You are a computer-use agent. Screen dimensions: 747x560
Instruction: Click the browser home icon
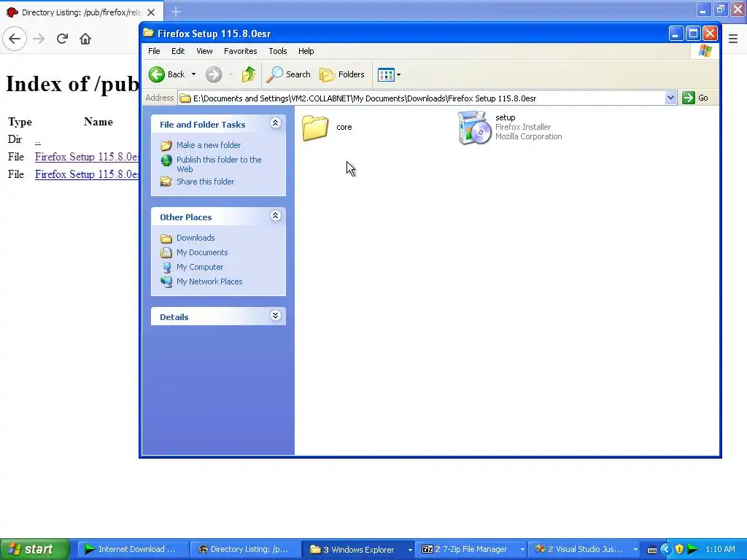(x=85, y=39)
